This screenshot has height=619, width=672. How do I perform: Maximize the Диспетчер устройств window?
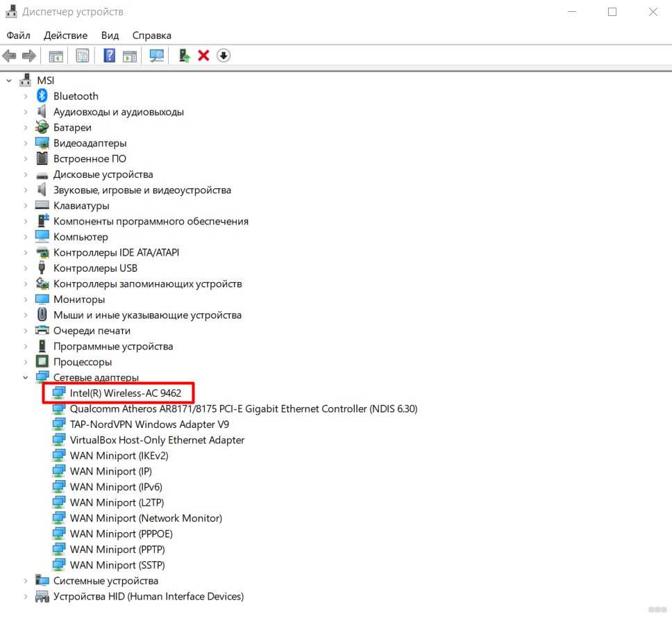[612, 12]
